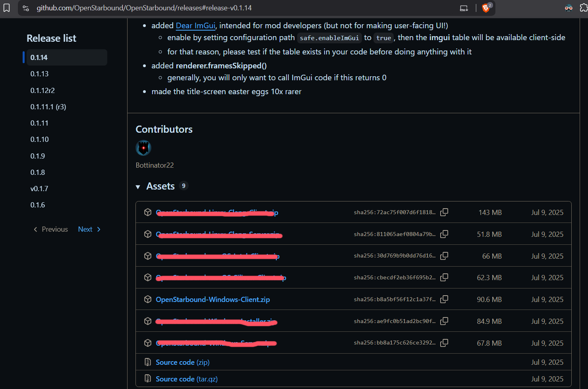
Task: Open site information icon beside the URL
Action: 26,8
